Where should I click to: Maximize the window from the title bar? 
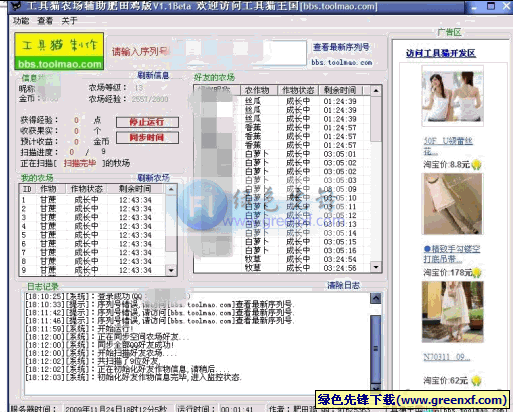pos(491,6)
